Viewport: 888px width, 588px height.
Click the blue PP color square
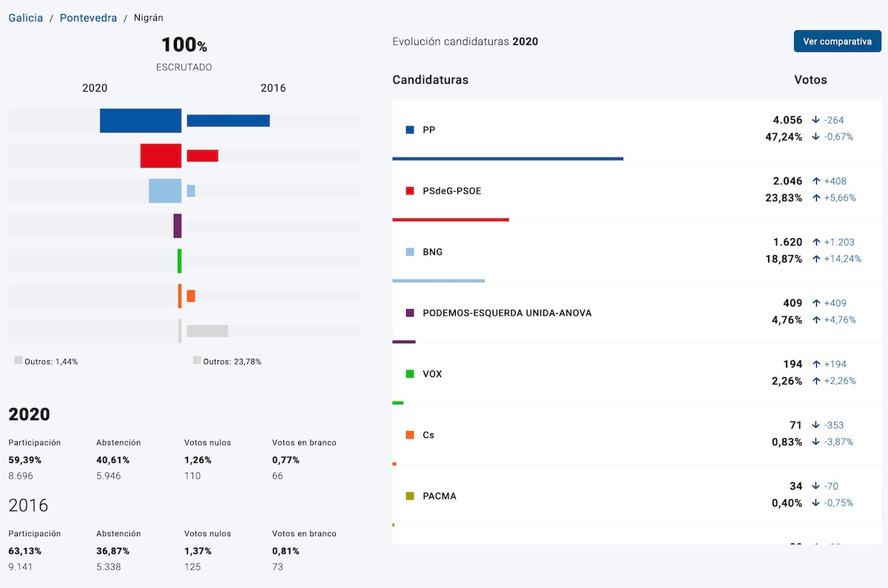point(410,130)
